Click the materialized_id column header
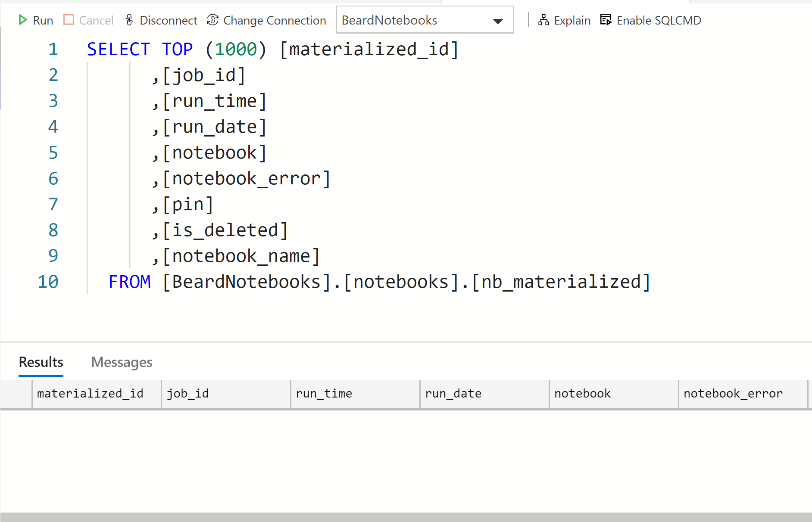Screen dimensions: 812x522 click(91, 394)
